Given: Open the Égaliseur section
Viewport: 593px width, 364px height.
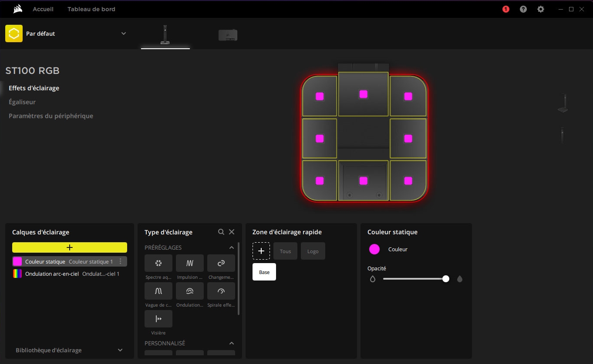Looking at the screenshot, I should coord(22,102).
